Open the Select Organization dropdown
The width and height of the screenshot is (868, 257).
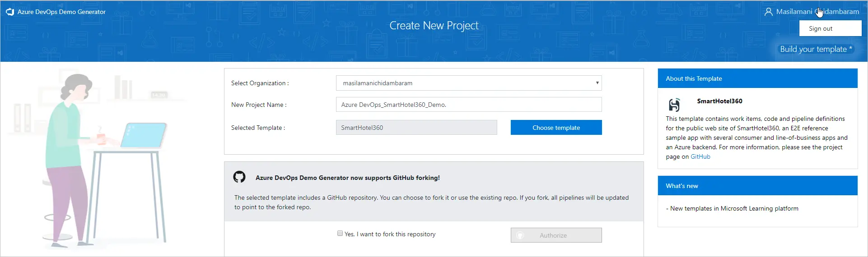pos(468,83)
